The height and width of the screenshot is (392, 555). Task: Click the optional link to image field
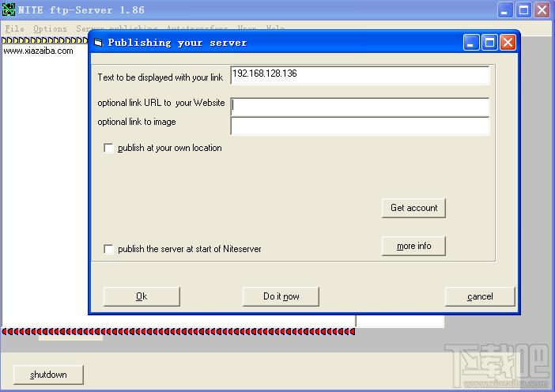360,126
